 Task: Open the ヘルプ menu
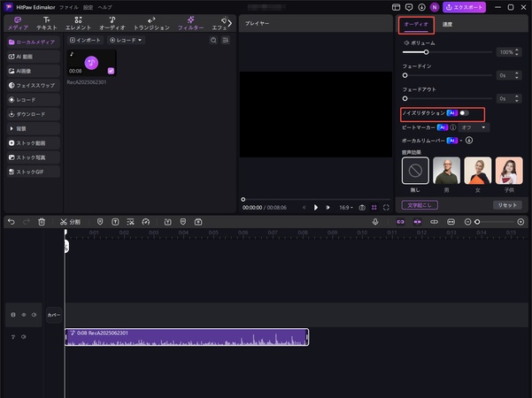pos(104,7)
